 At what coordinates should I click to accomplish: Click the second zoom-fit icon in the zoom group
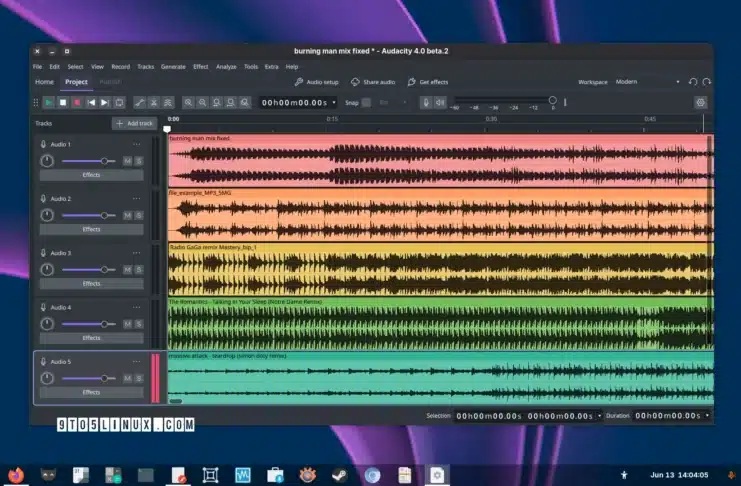(x=231, y=103)
